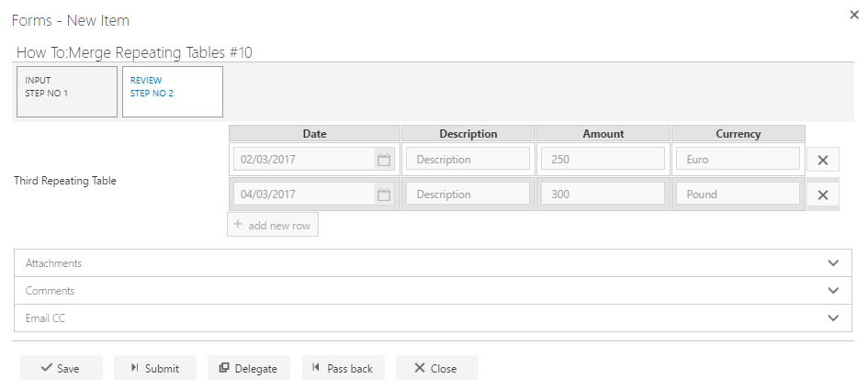
Task: Submit the form
Action: [155, 368]
